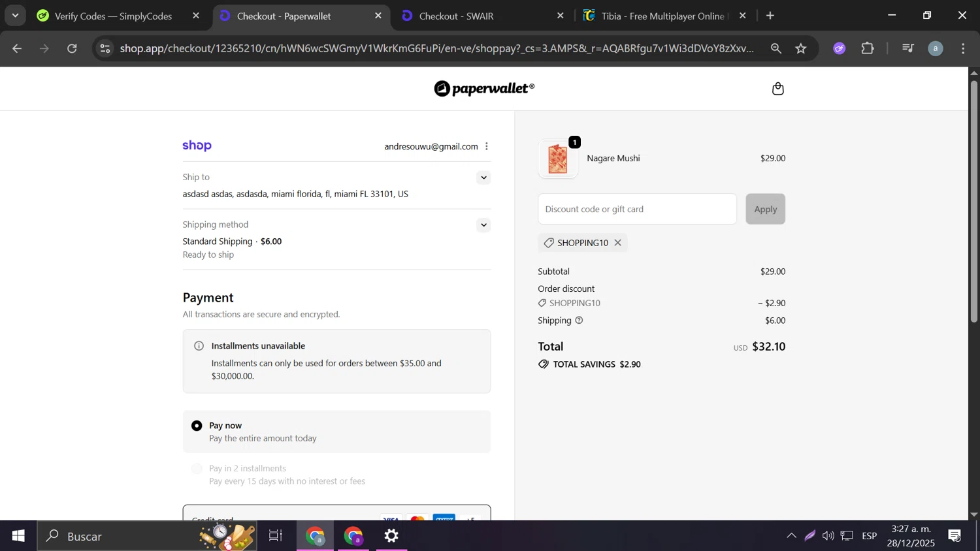Go back to the previous page
Viewport: 980px width, 551px height.
(x=17, y=48)
